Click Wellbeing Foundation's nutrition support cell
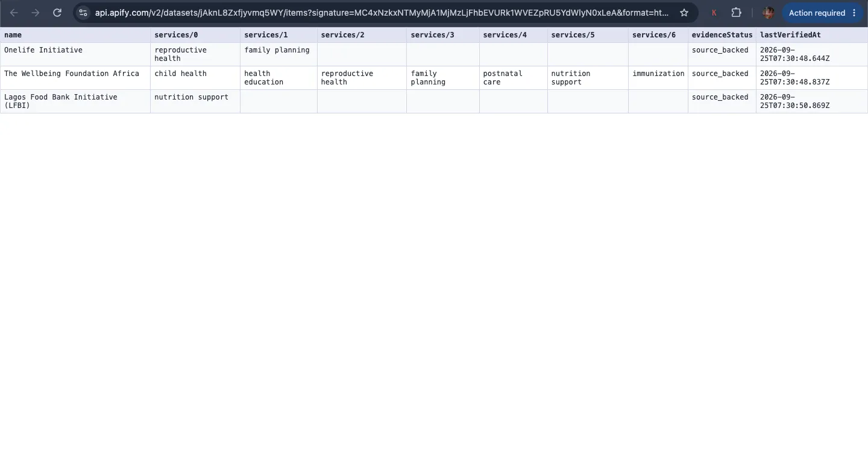Image resolution: width=868 pixels, height=476 pixels. tap(588, 78)
